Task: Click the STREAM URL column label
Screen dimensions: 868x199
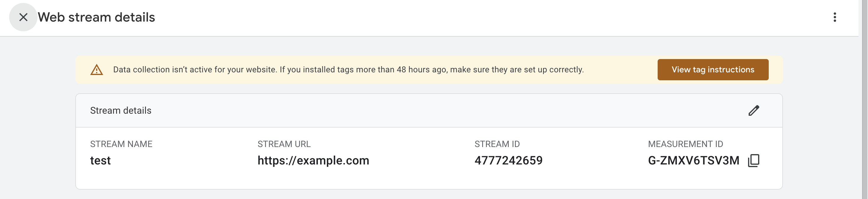Action: click(284, 144)
